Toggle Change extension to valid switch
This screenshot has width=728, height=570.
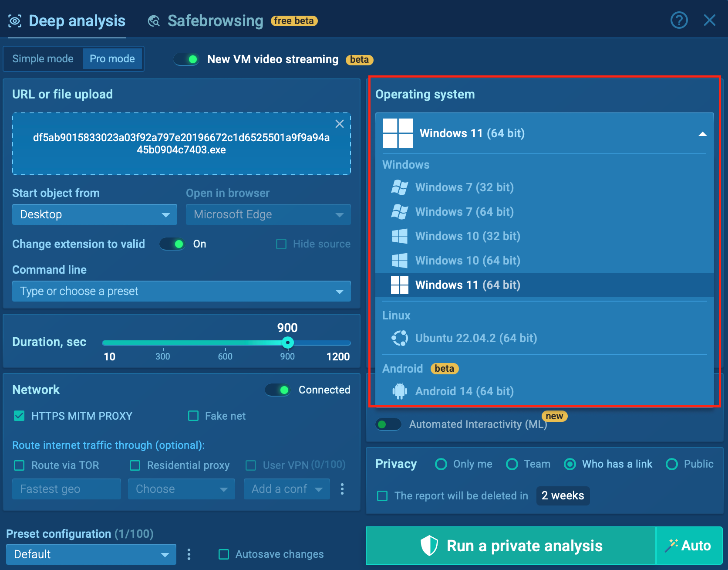click(x=172, y=244)
